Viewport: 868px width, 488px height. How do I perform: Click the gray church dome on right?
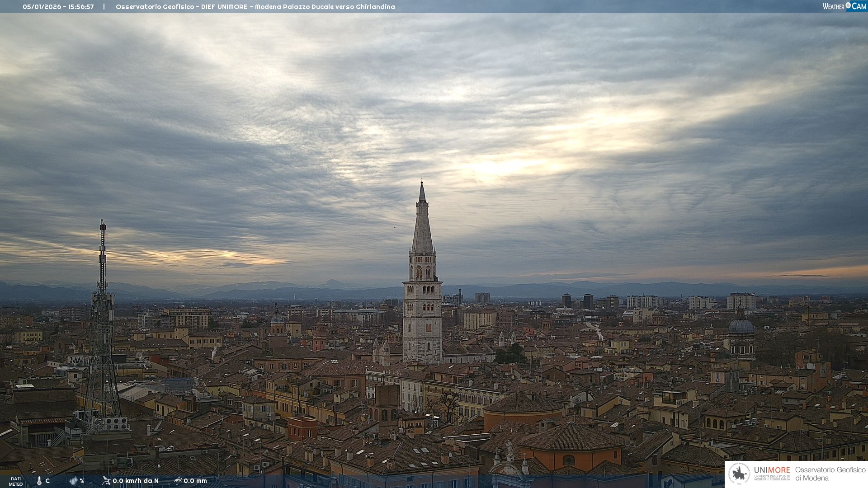[741, 326]
